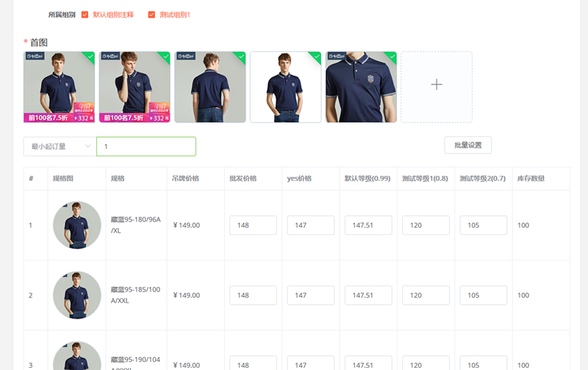This screenshot has height=370, width=588.
Task: Edit row 2 测试等级2 price field
Action: (x=483, y=295)
